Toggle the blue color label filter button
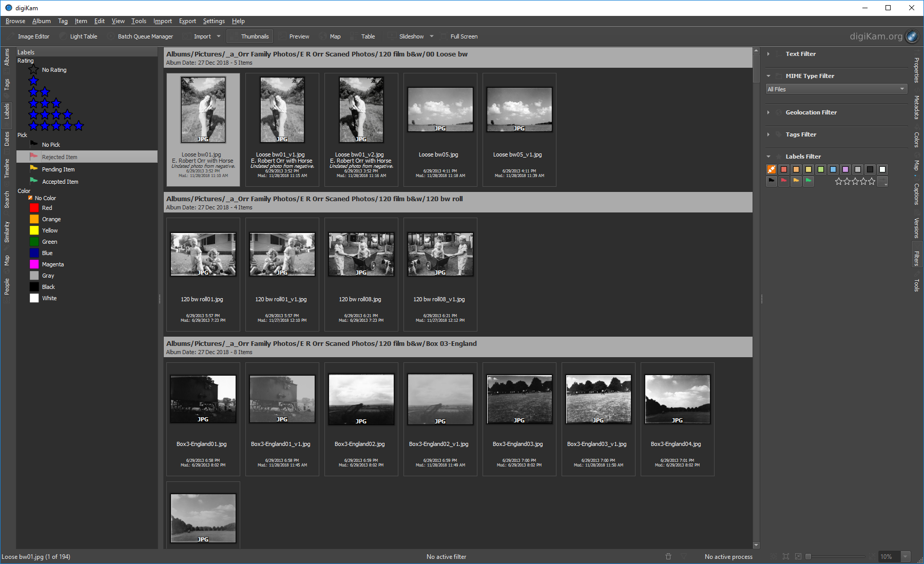This screenshot has height=564, width=924. pyautogui.click(x=833, y=169)
